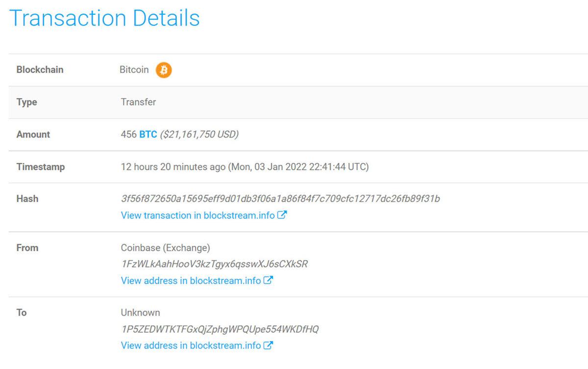
Task: Click the Transaction Details heading
Action: pyautogui.click(x=105, y=18)
